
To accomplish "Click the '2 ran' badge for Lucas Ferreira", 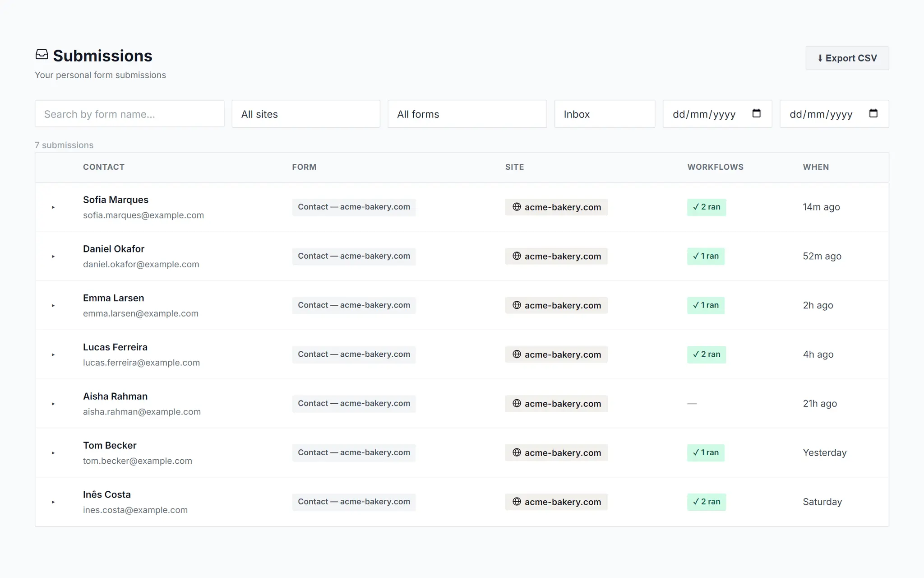I will [x=707, y=354].
